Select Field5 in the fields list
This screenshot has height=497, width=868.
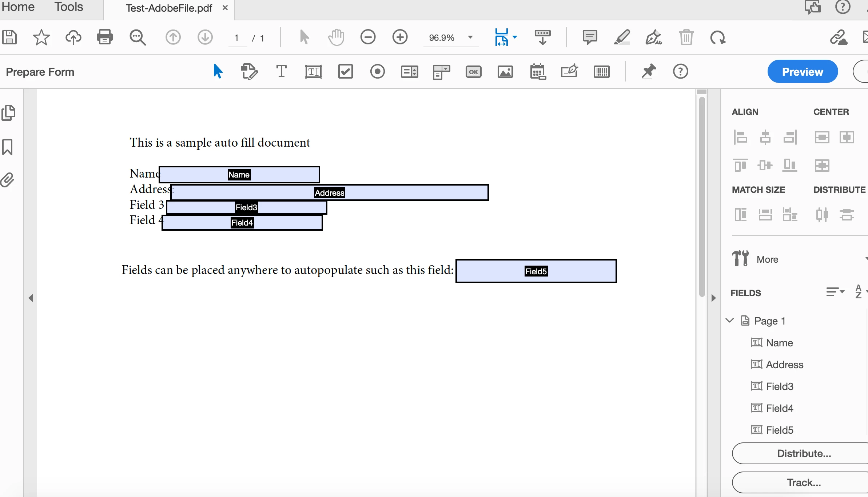point(779,430)
